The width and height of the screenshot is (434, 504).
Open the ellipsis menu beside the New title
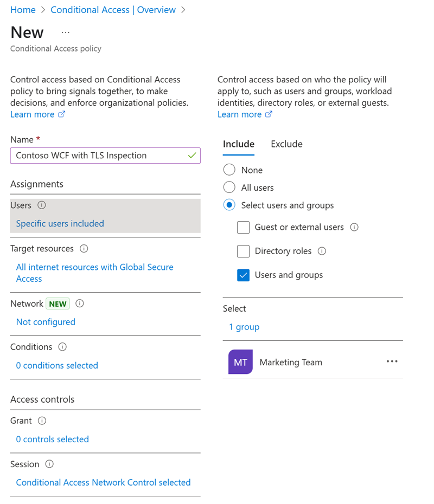(66, 31)
